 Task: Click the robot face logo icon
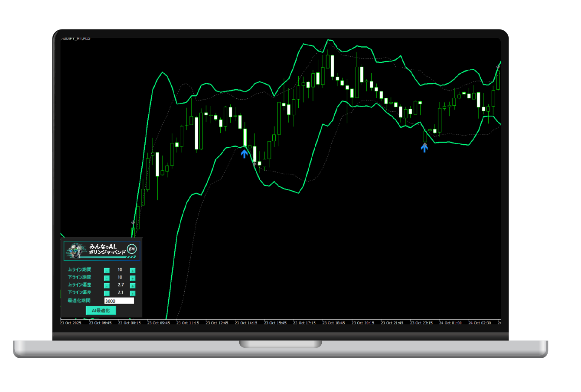76,250
